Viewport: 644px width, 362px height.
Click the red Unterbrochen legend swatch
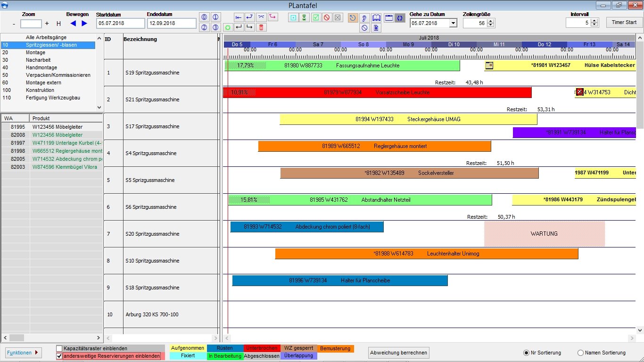click(262, 348)
